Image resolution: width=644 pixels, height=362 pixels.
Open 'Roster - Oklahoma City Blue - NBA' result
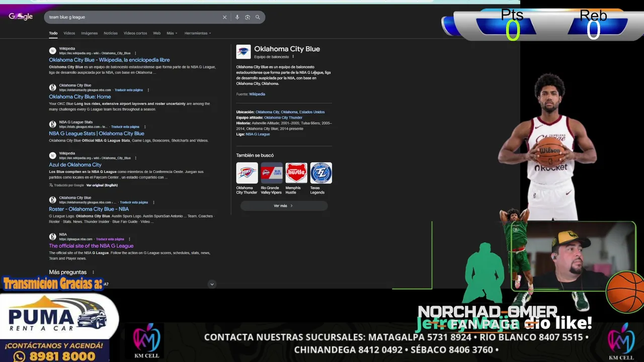[89, 209]
